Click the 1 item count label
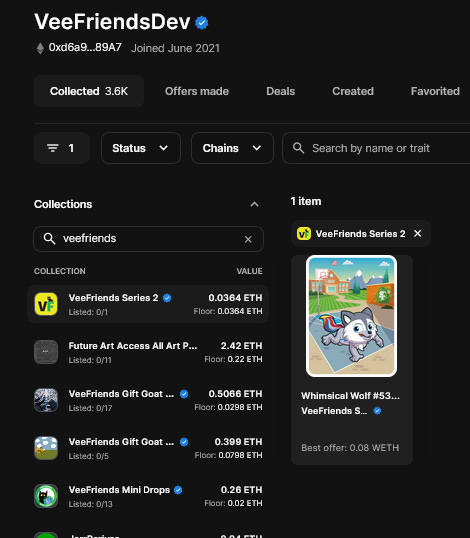 [306, 201]
